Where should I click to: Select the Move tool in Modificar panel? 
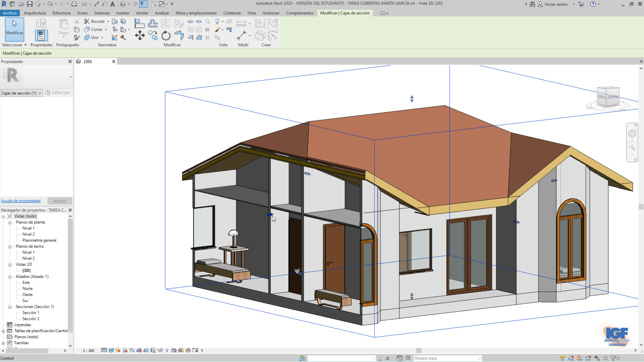(x=140, y=36)
